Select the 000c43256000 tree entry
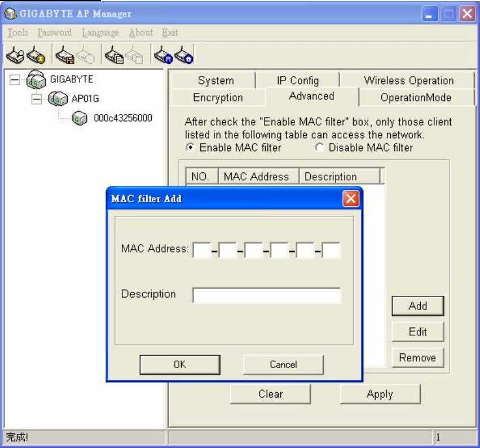Screen dimensions: 480x448 pyautogui.click(x=123, y=118)
